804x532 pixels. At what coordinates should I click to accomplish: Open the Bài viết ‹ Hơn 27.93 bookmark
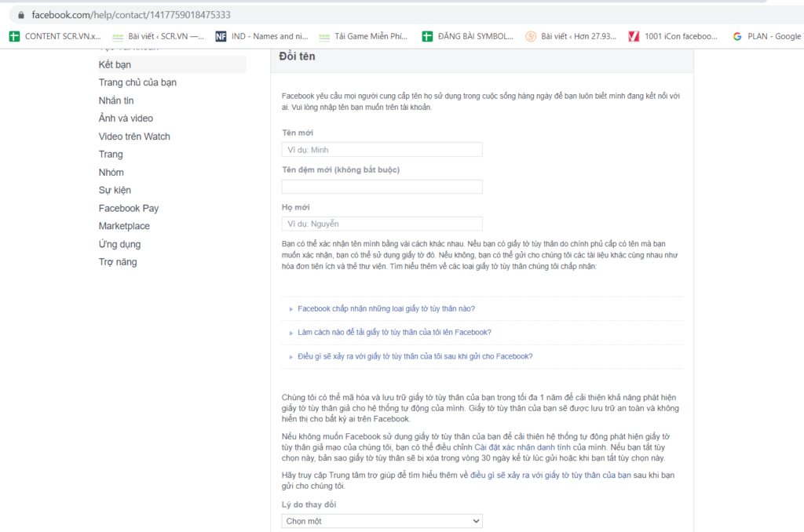[572, 36]
